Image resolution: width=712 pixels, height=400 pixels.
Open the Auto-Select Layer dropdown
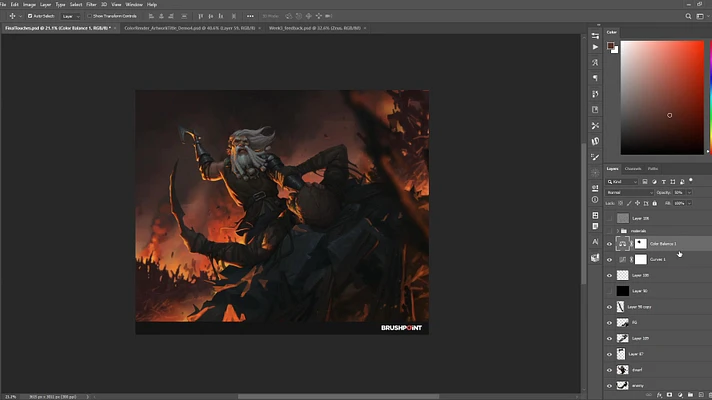[x=70, y=16]
